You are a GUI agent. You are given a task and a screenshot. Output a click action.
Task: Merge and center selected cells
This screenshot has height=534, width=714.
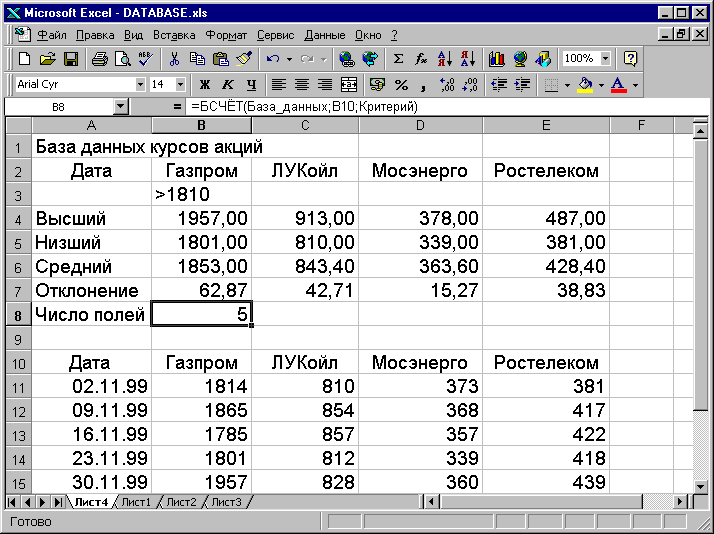pyautogui.click(x=349, y=85)
